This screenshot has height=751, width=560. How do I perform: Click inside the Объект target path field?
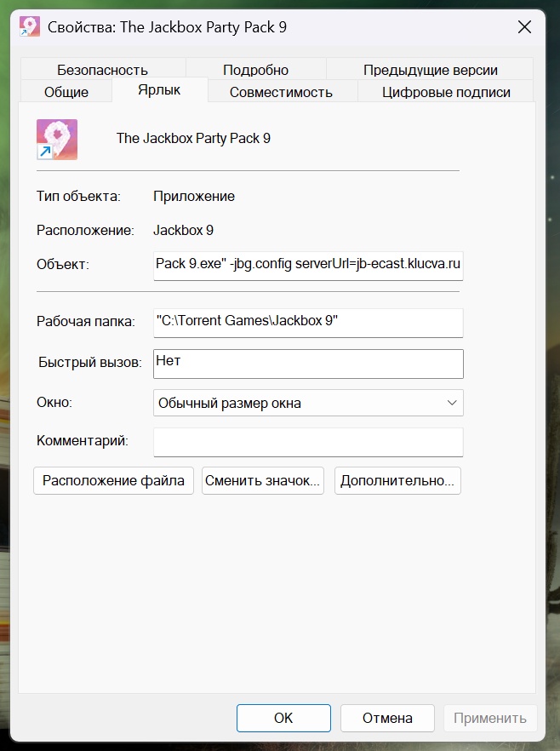click(308, 265)
